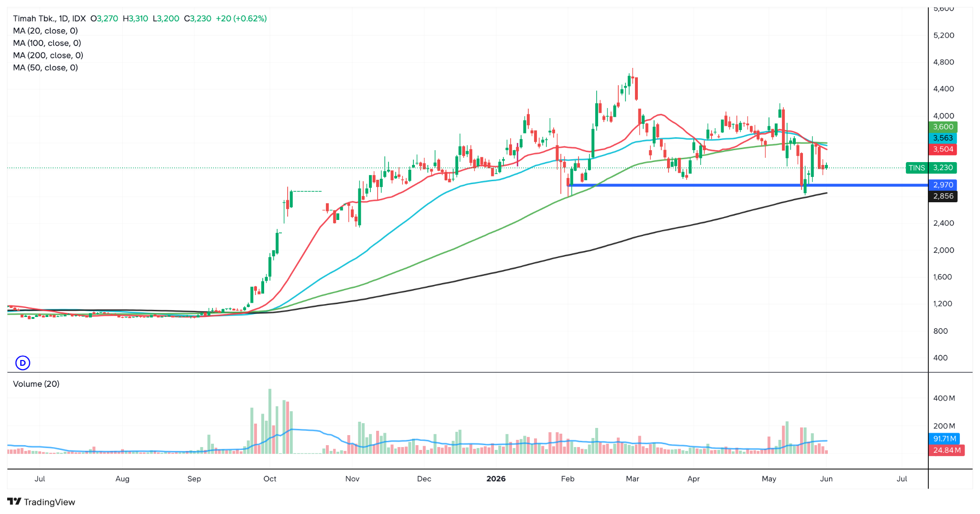980x514 pixels.
Task: Click the blue circled D dividend icon
Action: tap(22, 363)
